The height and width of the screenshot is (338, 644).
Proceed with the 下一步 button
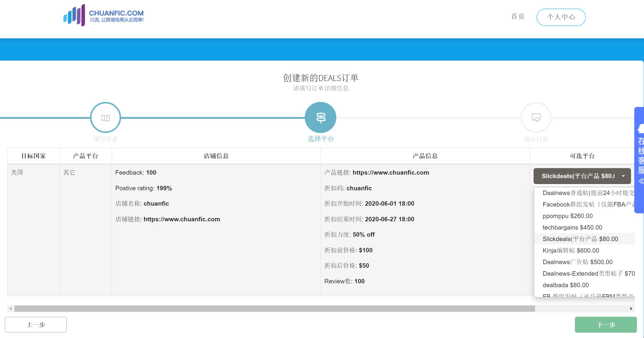pyautogui.click(x=606, y=325)
